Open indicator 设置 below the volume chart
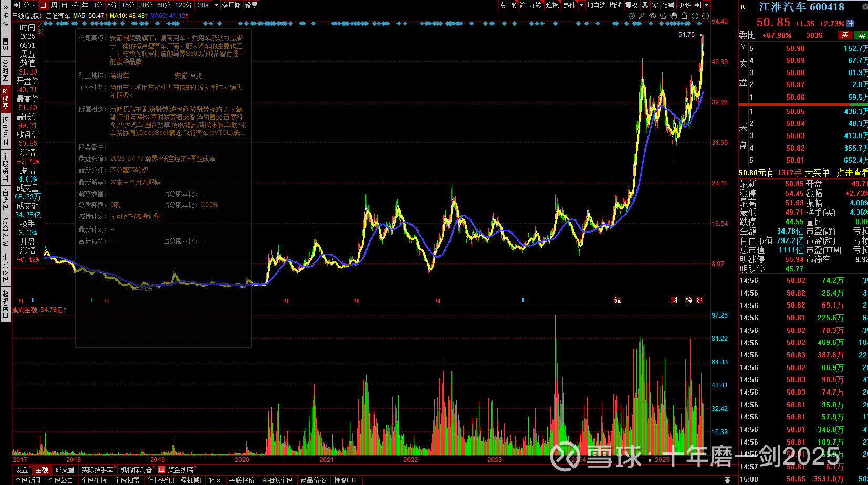This screenshot has width=868, height=485. [22, 470]
